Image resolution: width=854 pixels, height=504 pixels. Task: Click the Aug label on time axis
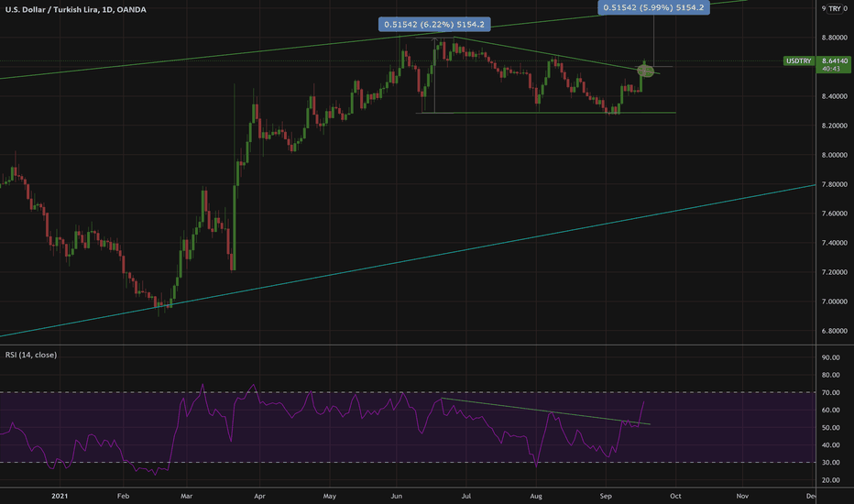(x=536, y=496)
